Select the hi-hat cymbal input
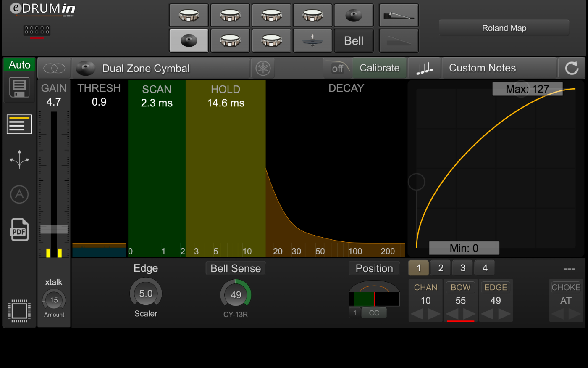 [312, 40]
